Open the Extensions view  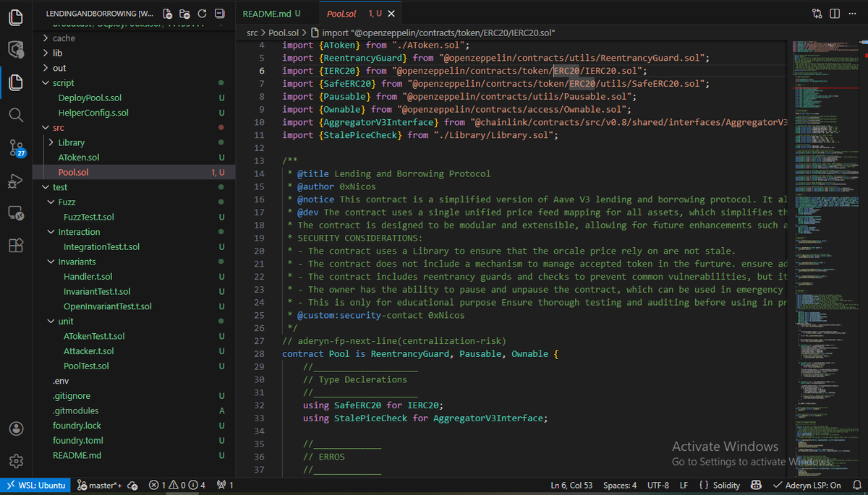(16, 245)
